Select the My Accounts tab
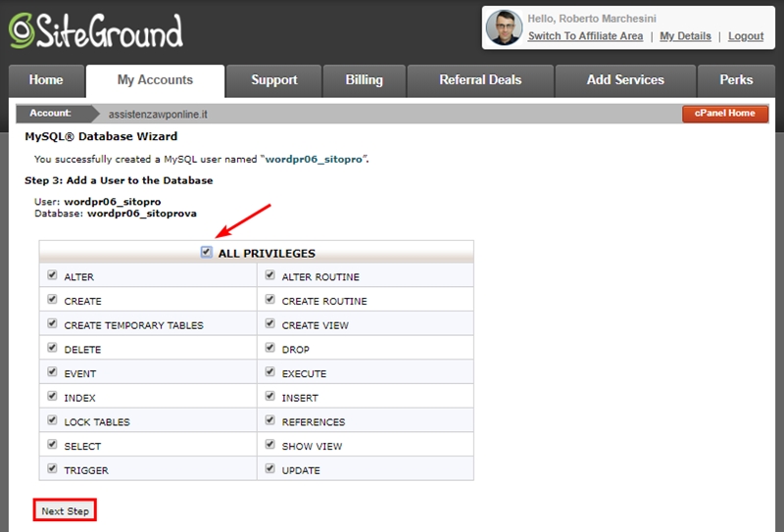This screenshot has height=532, width=784. pos(155,80)
